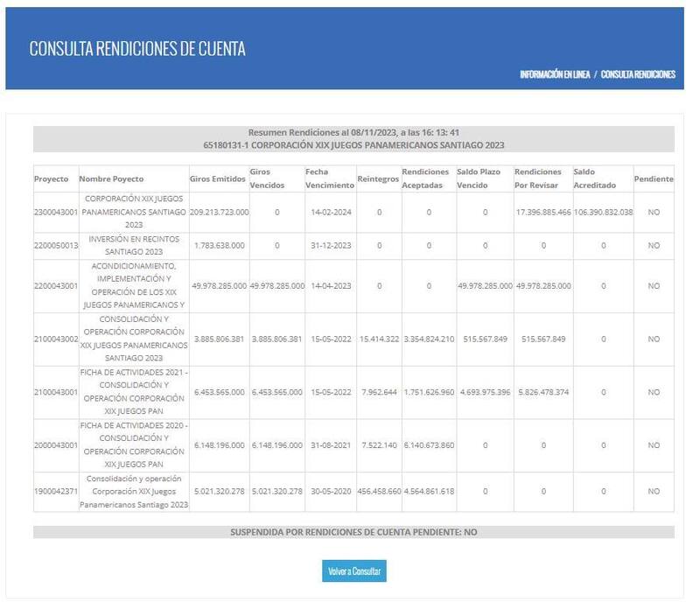Click the Fecha Vencimiento column header
This screenshot has width=700, height=609.
pyautogui.click(x=329, y=178)
